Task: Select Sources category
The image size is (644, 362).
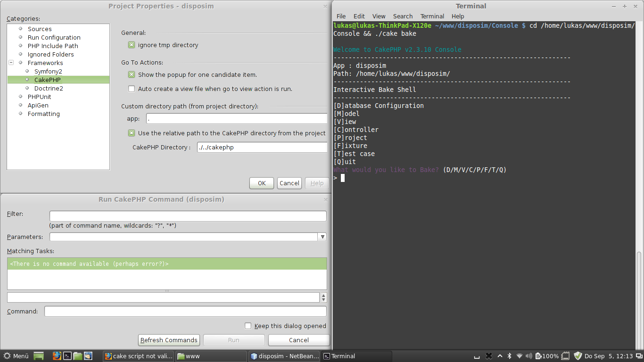Action: click(40, 29)
